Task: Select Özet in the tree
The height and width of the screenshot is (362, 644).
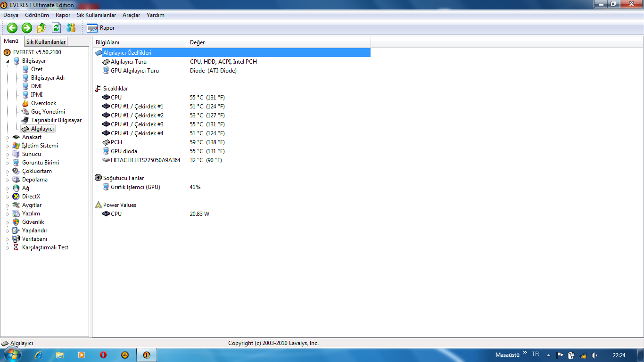Action: click(37, 69)
